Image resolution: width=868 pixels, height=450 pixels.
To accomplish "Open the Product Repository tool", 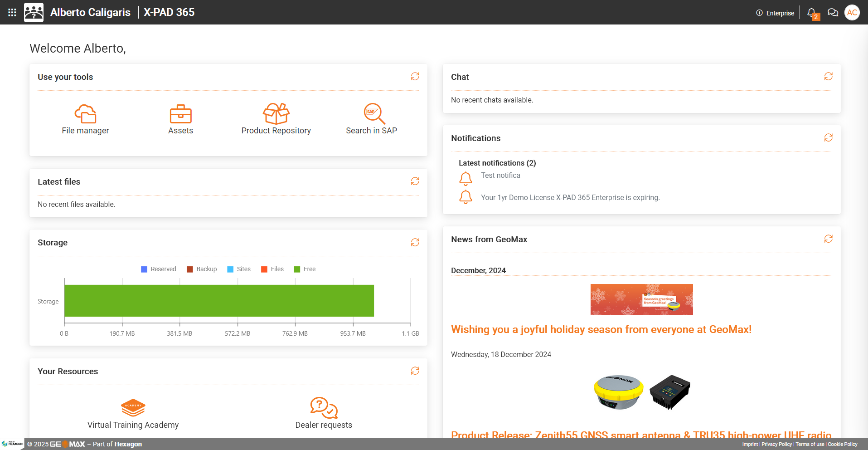I will tap(276, 119).
